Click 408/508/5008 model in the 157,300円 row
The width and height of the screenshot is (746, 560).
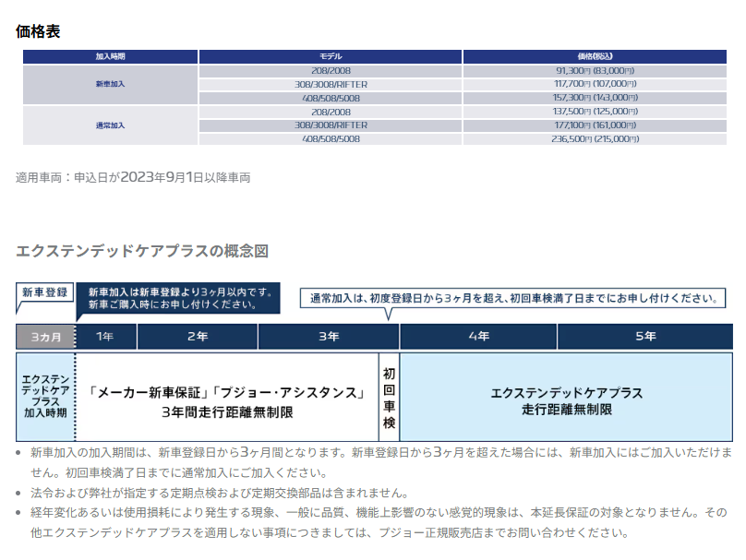[x=331, y=99]
